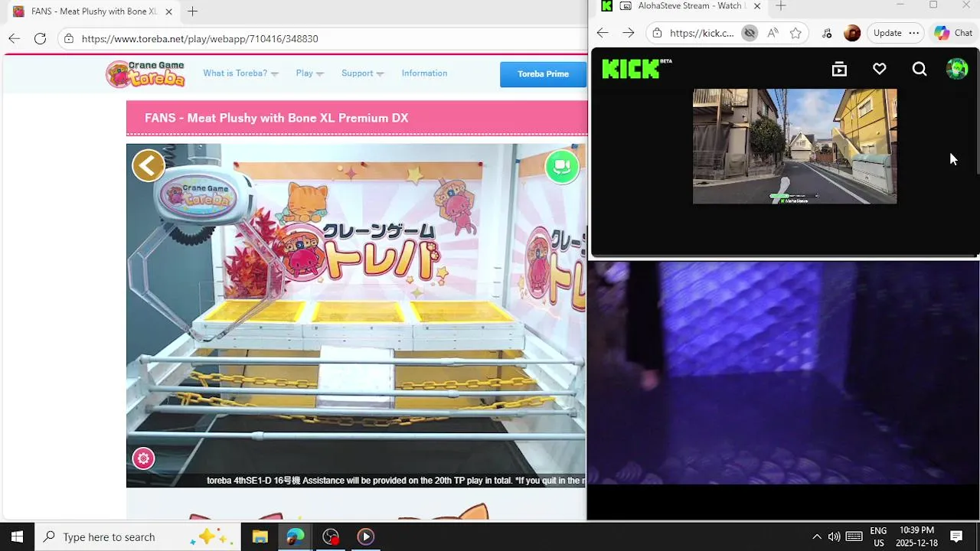980x551 pixels.
Task: Open pink settings gear in game view
Action: point(143,458)
